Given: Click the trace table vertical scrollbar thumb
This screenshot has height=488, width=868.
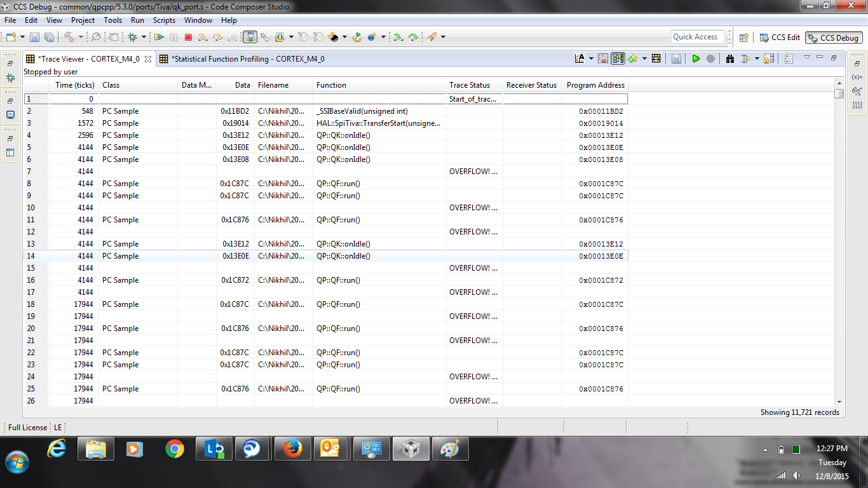Looking at the screenshot, I should point(839,93).
